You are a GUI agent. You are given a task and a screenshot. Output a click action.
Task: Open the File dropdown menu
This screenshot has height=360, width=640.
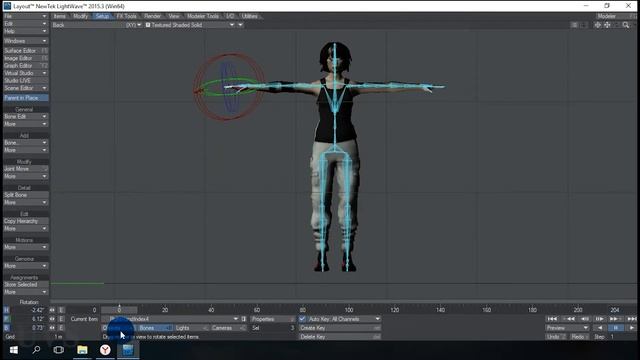26,16
